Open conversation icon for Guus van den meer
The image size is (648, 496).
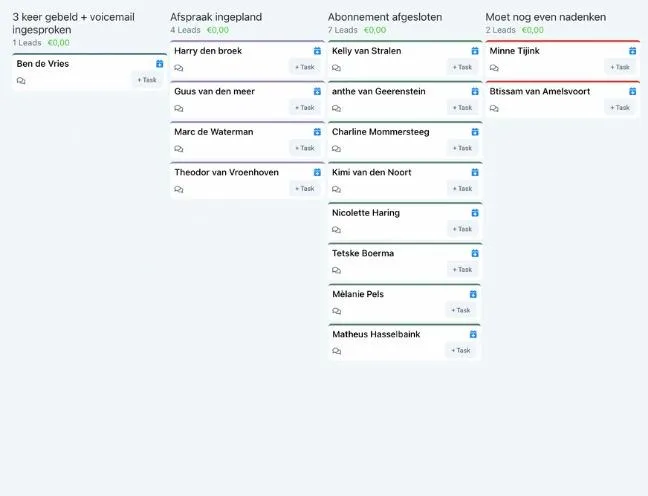pos(179,108)
